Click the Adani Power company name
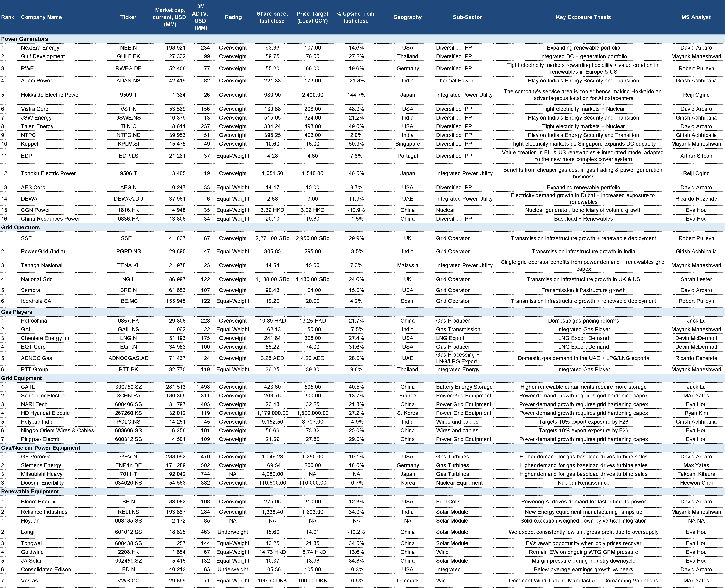 tap(37, 81)
